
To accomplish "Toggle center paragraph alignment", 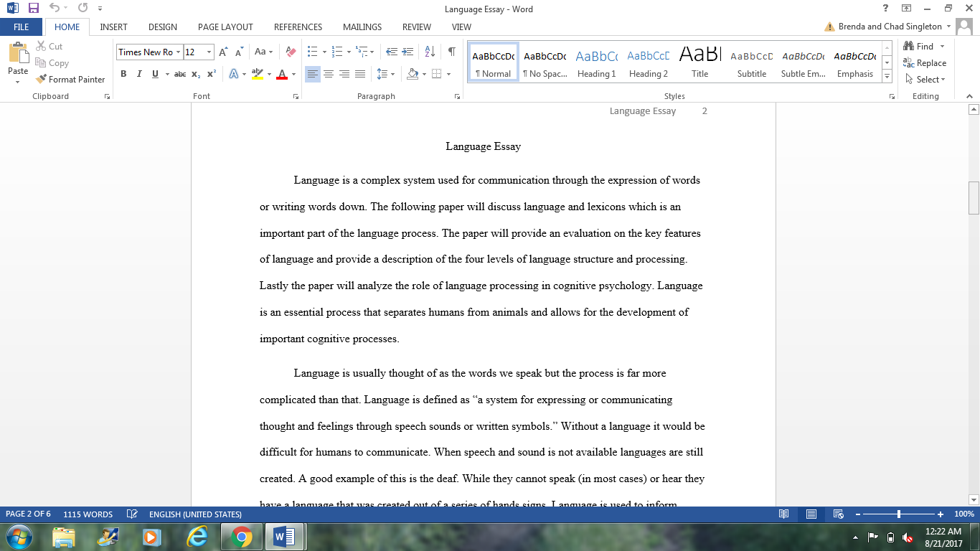I will coord(329,73).
